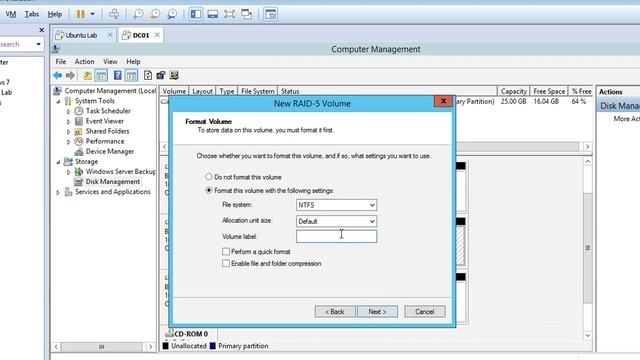
Task: Switch to Unity mode icon
Action: tap(247, 14)
